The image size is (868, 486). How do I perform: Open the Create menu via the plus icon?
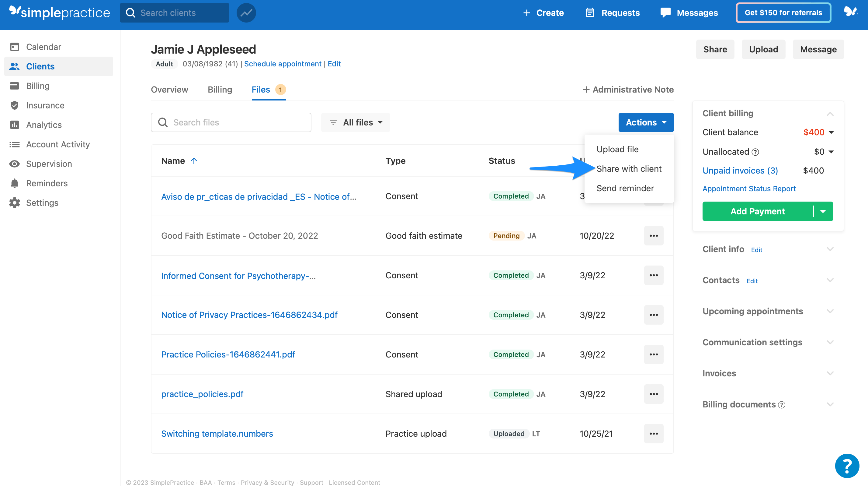[526, 12]
